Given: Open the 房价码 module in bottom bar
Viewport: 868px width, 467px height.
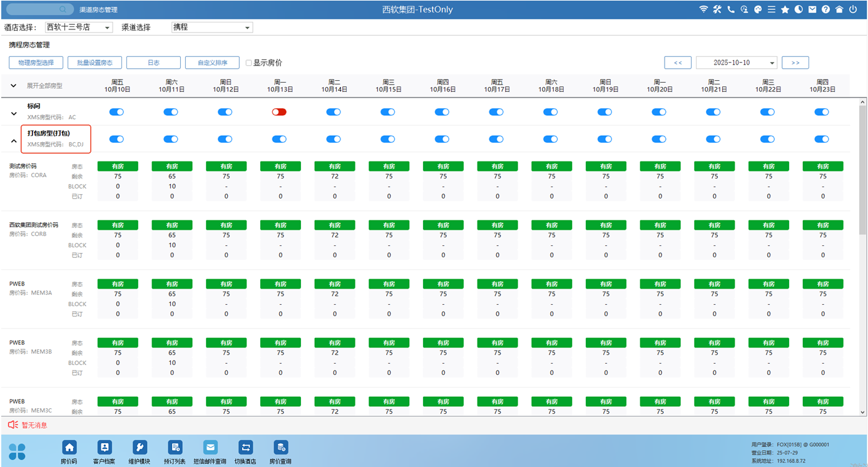Looking at the screenshot, I should point(69,448).
